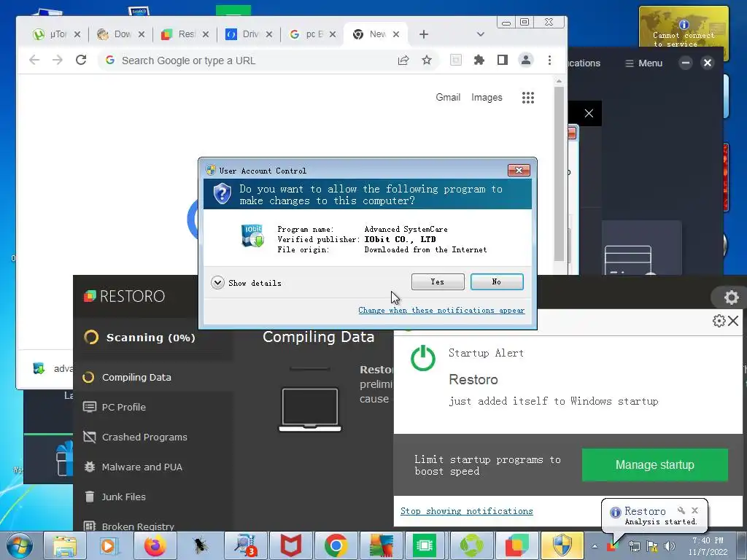Switch to the Driver tab in Chrome

(x=249, y=34)
